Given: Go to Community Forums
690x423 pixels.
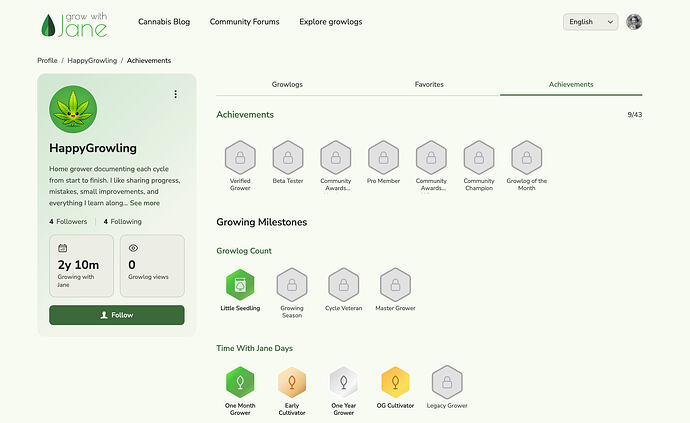Looking at the screenshot, I should coord(244,22).
